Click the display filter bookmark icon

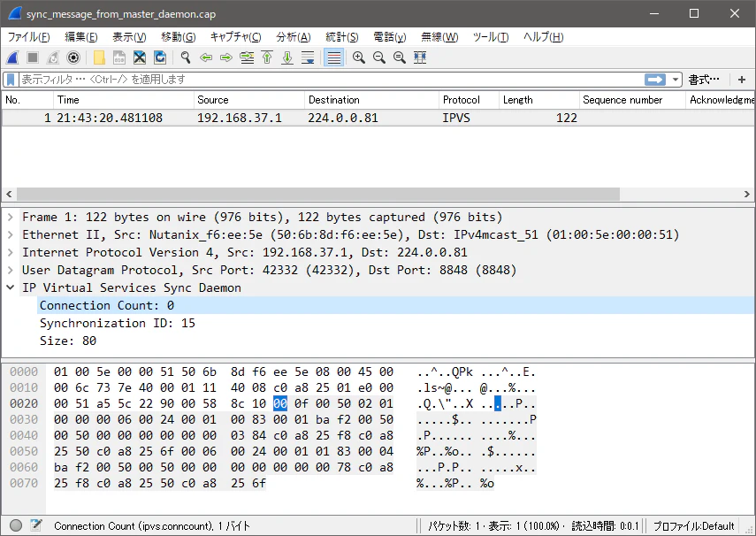11,80
